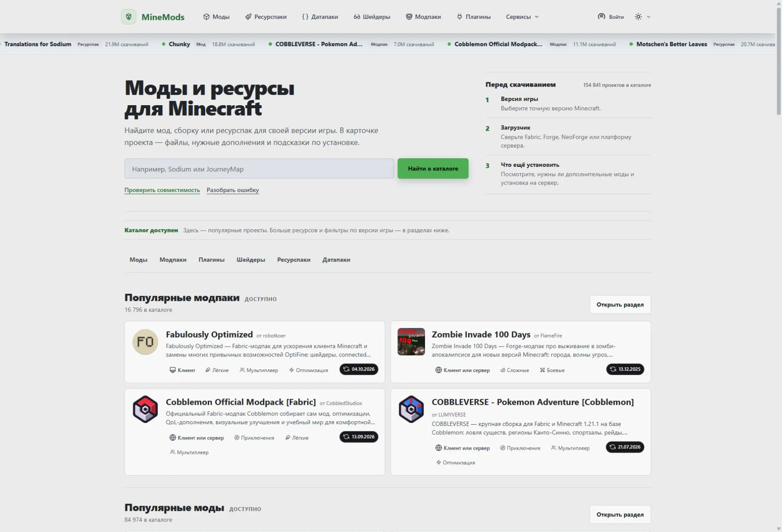Switch to the Шейдеры category tab
The width and height of the screenshot is (782, 532).
point(250,260)
